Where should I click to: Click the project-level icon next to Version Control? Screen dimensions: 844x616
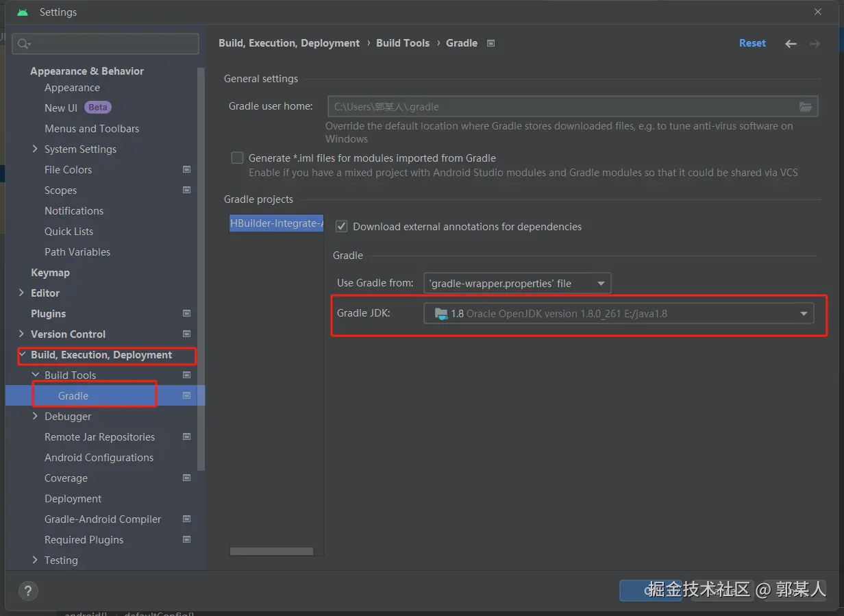[x=186, y=334]
